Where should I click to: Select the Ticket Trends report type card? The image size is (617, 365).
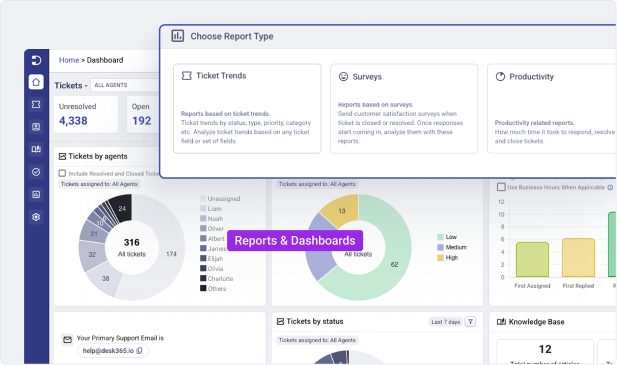click(x=247, y=109)
